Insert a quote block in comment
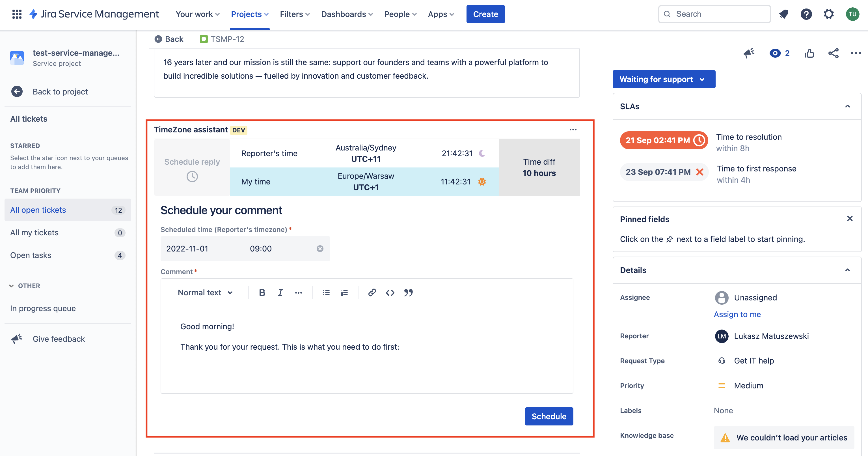The image size is (868, 456). point(408,292)
